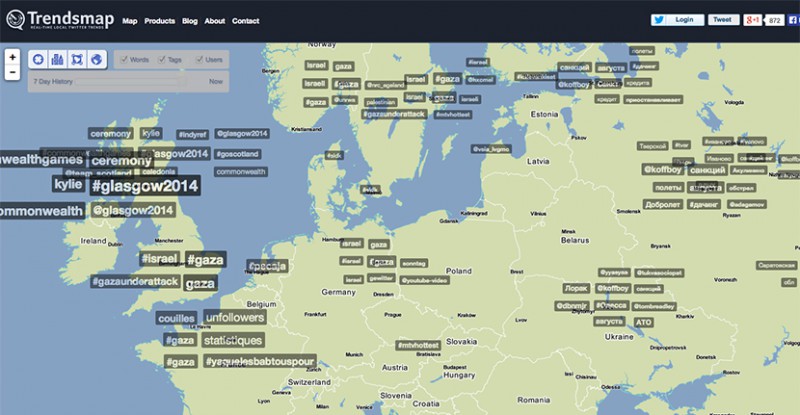Viewport: 800px width, 415px height.
Task: Toggle the Words checkbox
Action: 124,60
